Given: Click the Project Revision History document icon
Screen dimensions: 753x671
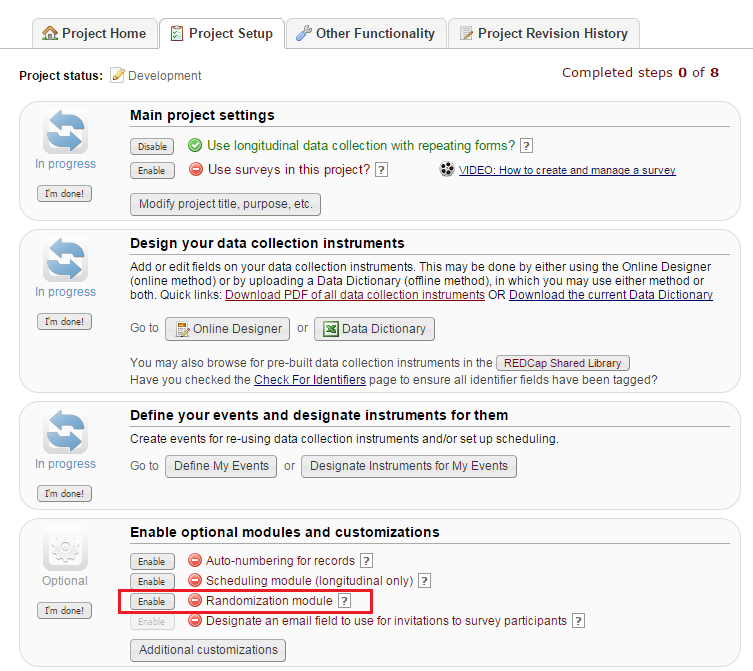Looking at the screenshot, I should (466, 33).
